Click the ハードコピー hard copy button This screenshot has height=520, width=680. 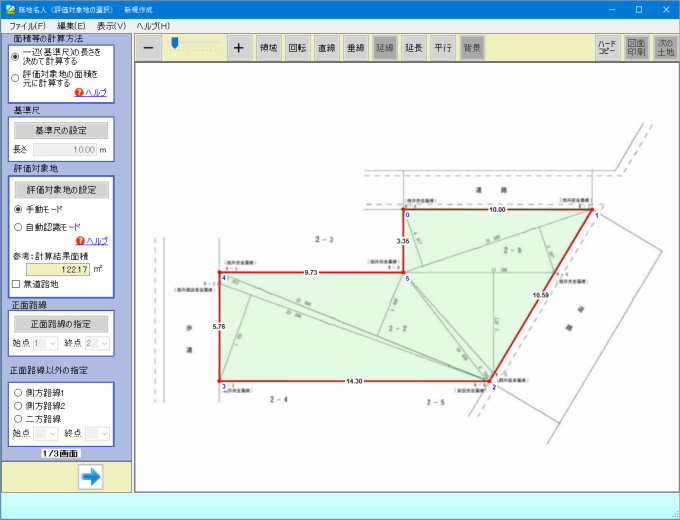(607, 47)
